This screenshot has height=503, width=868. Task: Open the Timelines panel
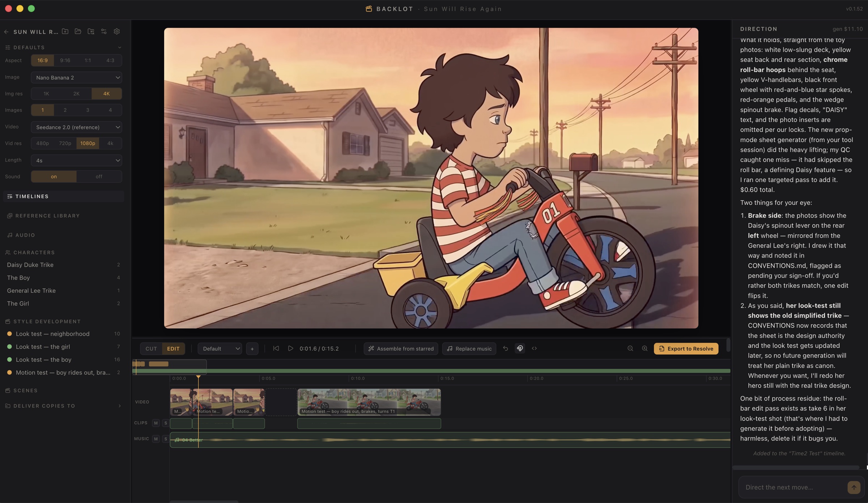coord(63,196)
